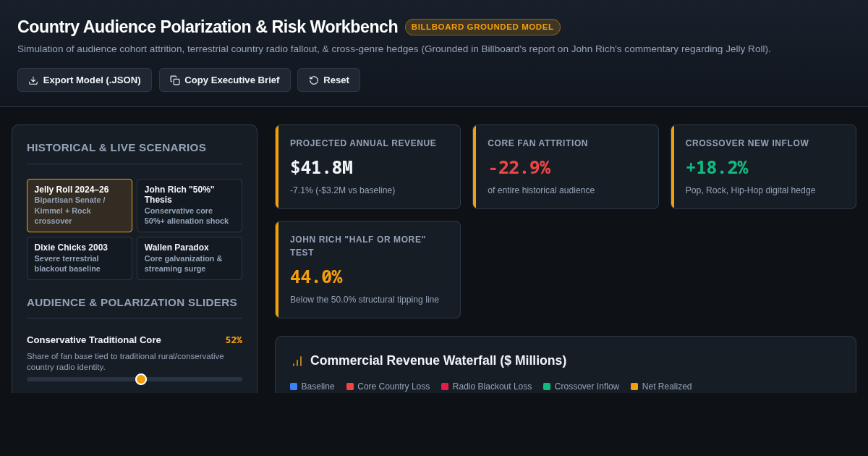Click the Billboard Grounded Model badge
The image size is (868, 456).
pyautogui.click(x=482, y=27)
